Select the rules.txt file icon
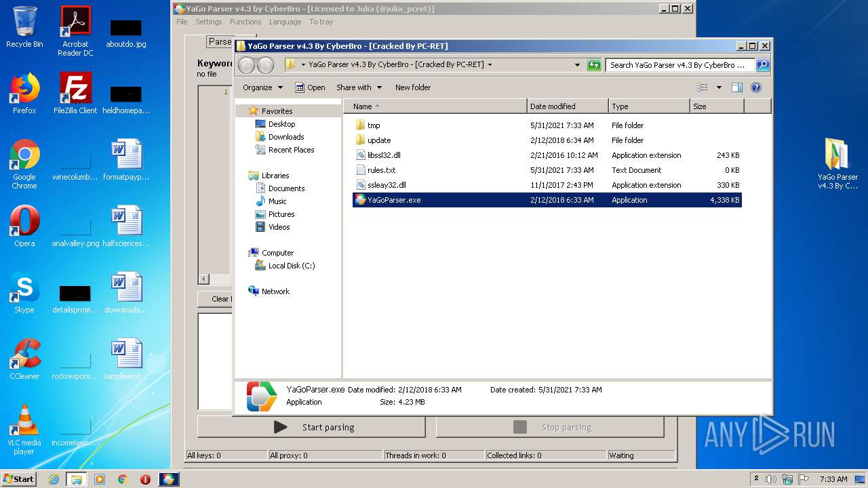The image size is (868, 488). (x=361, y=170)
